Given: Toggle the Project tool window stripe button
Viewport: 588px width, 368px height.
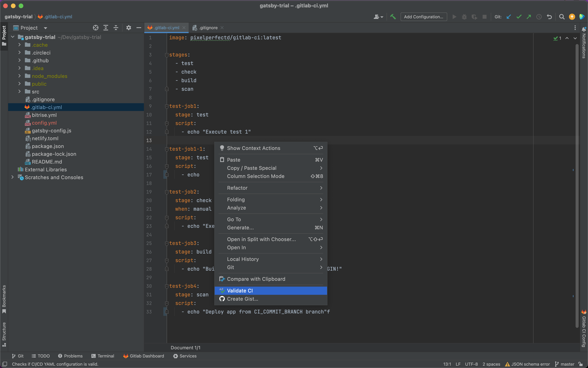Looking at the screenshot, I should pyautogui.click(x=4, y=36).
